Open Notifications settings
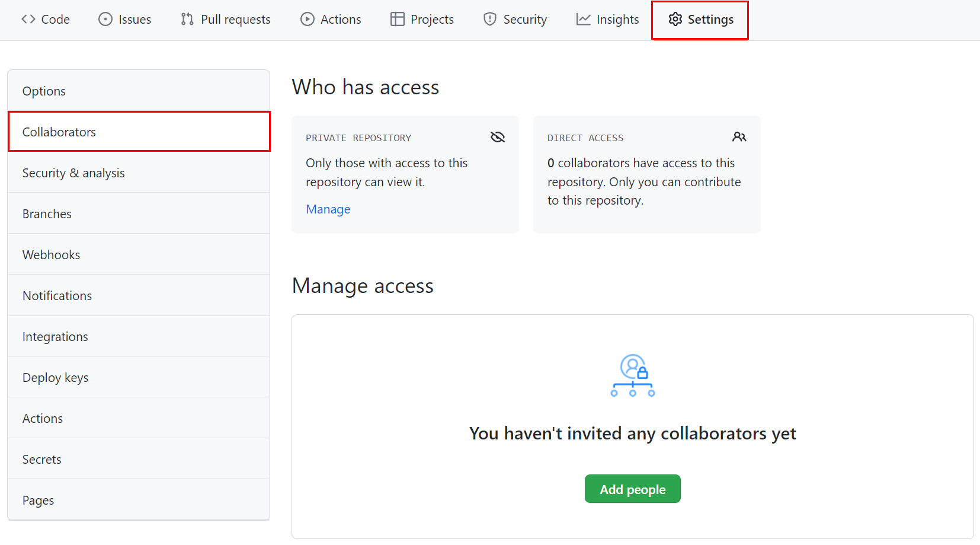This screenshot has height=545, width=980. [139, 295]
